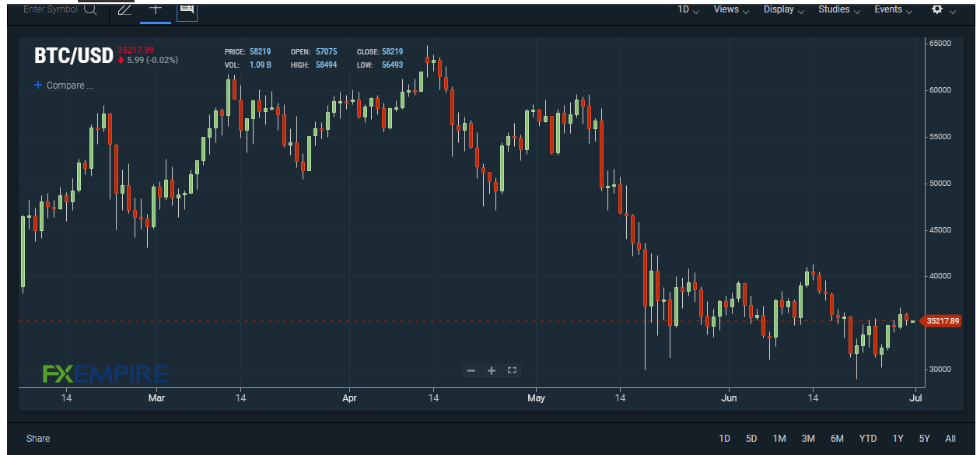
Task: Click the Jun x-axis label
Action: coord(729,398)
